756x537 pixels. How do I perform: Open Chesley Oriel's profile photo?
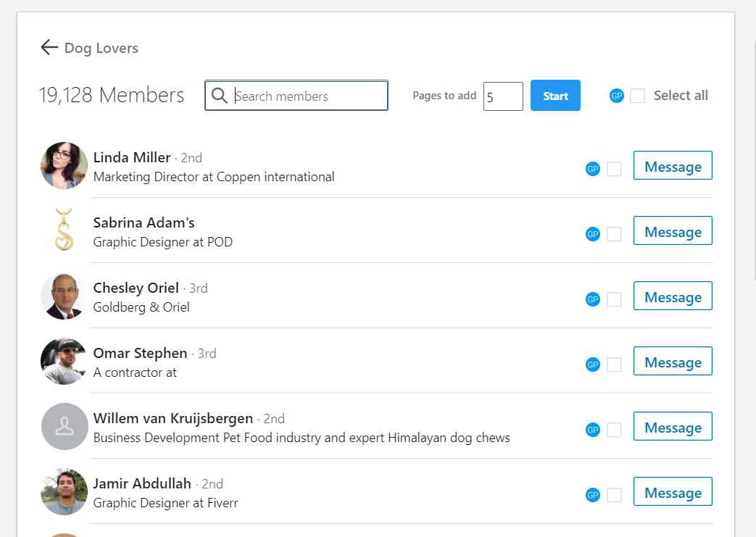64,296
